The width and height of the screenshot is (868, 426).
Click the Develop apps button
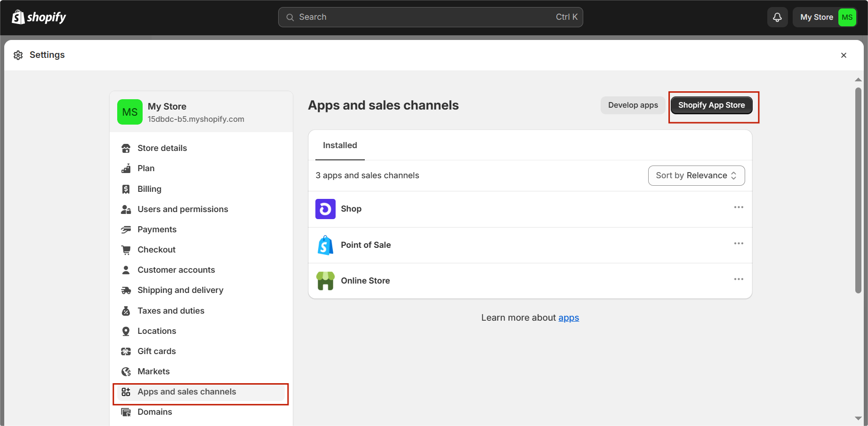point(633,105)
